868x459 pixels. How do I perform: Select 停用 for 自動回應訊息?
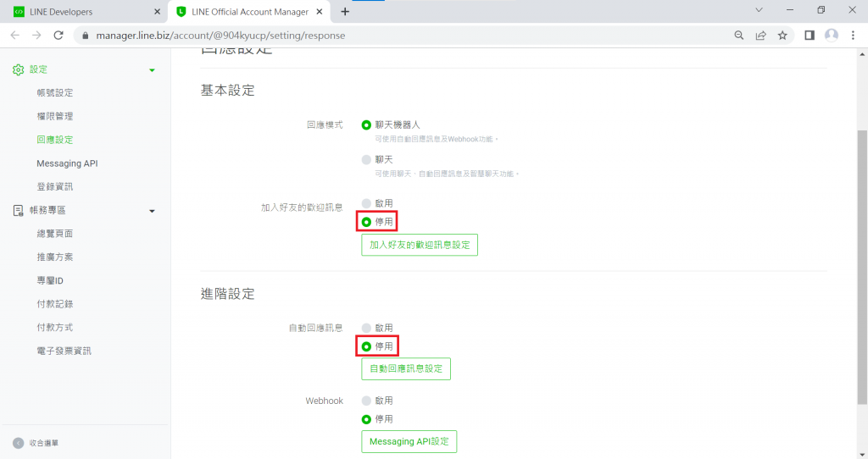pos(366,346)
